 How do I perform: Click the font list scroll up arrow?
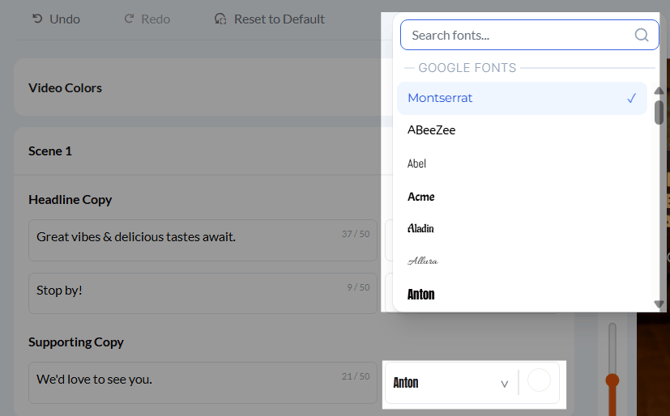pos(659,91)
